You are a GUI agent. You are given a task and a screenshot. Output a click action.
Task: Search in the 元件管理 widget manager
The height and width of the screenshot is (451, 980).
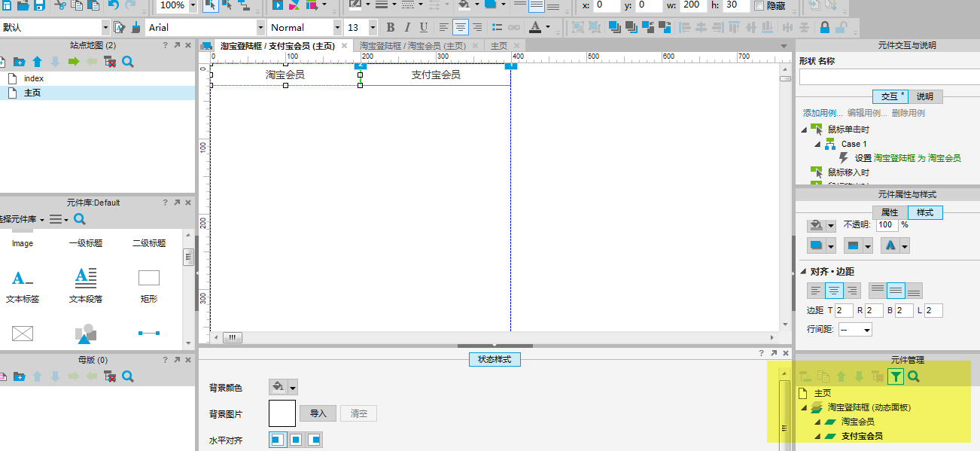pos(913,376)
